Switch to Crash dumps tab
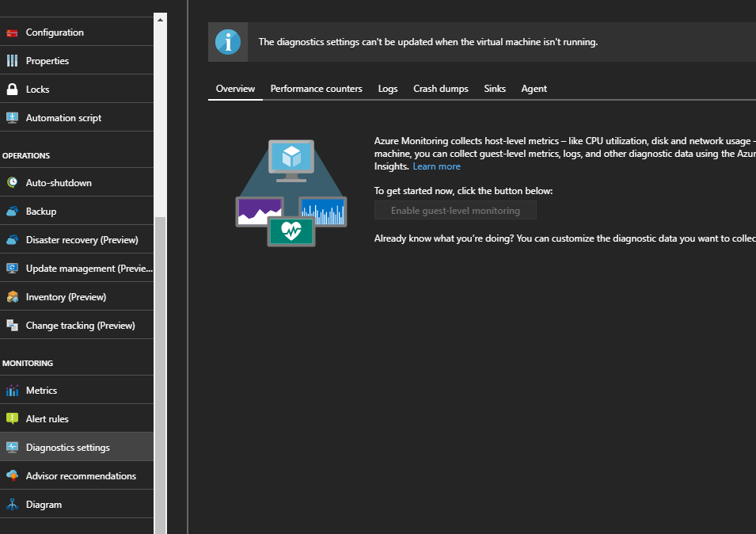756x534 pixels. (x=441, y=89)
